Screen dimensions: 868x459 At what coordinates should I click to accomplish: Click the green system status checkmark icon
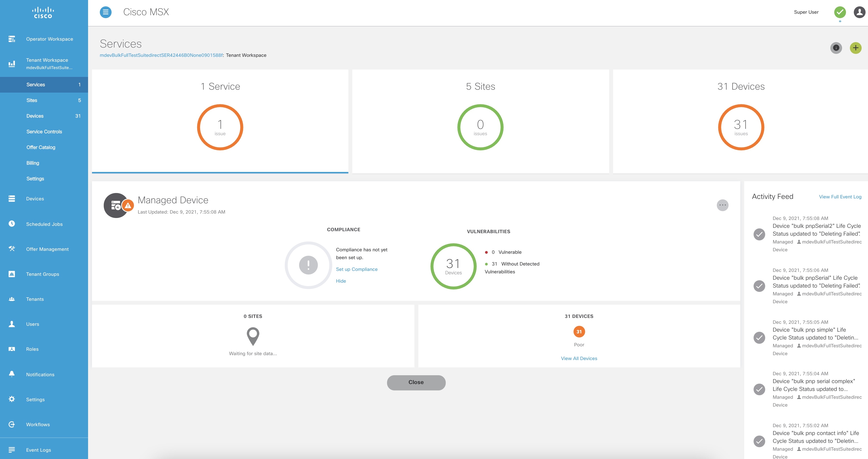click(840, 12)
